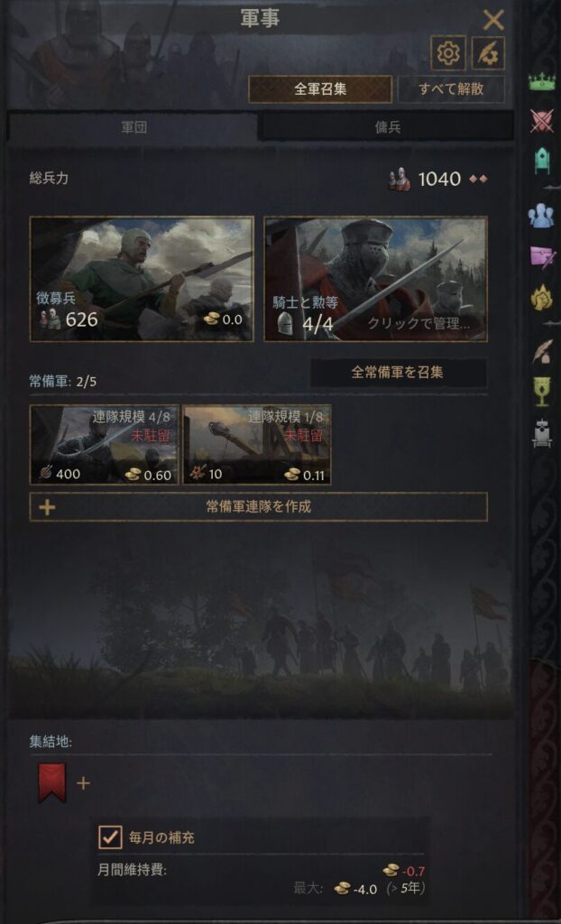Open the grey throne icon in sidebar

pos(541,432)
